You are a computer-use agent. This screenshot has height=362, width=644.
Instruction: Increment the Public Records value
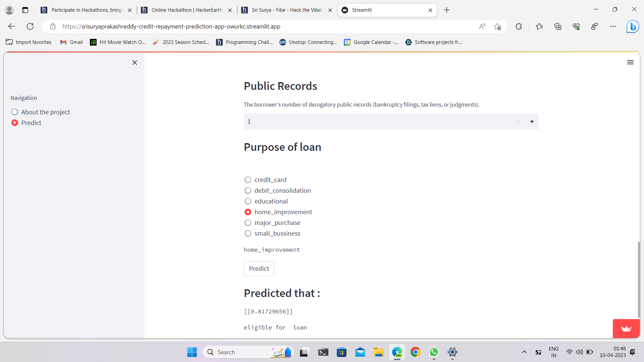point(532,122)
